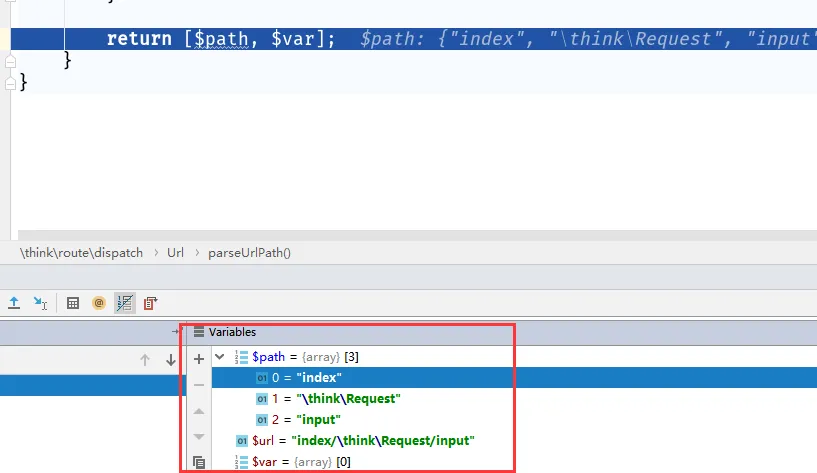Click parseUrlPath() in the breadcrumb

[249, 253]
